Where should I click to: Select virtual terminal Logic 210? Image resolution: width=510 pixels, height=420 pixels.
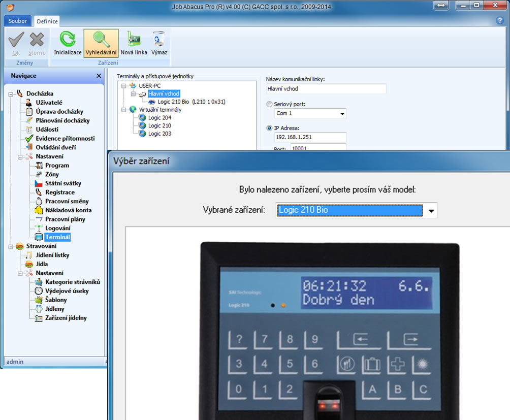pos(160,125)
